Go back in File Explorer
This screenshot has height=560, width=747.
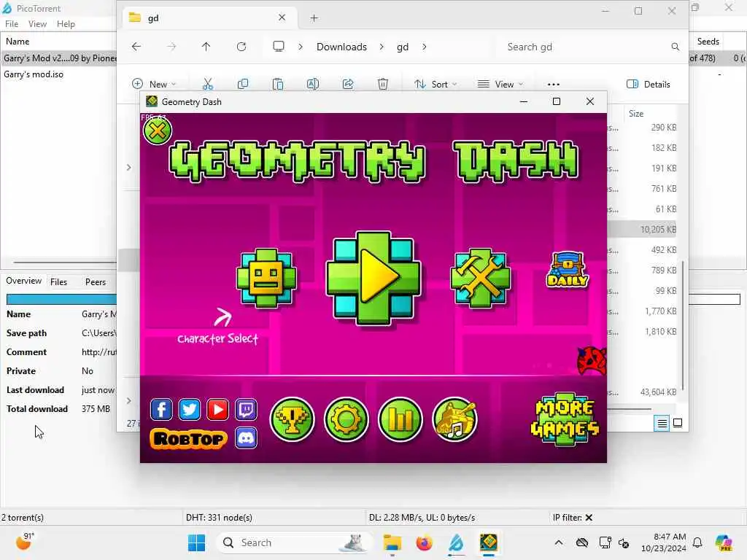coord(136,47)
